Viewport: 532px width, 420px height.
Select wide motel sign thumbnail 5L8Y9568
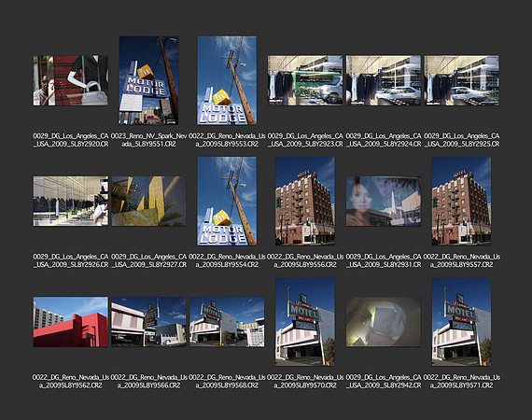click(227, 322)
